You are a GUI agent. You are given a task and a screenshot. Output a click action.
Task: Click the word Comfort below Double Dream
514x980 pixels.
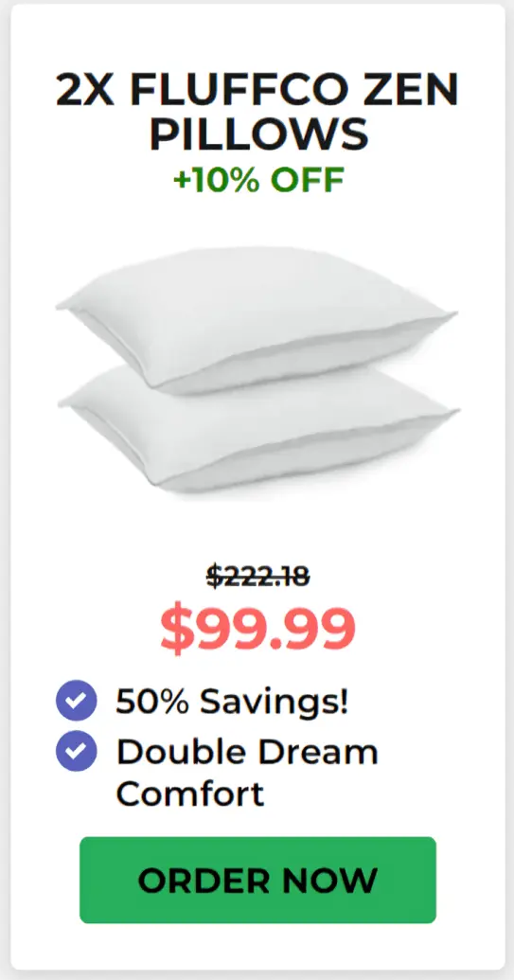click(190, 793)
